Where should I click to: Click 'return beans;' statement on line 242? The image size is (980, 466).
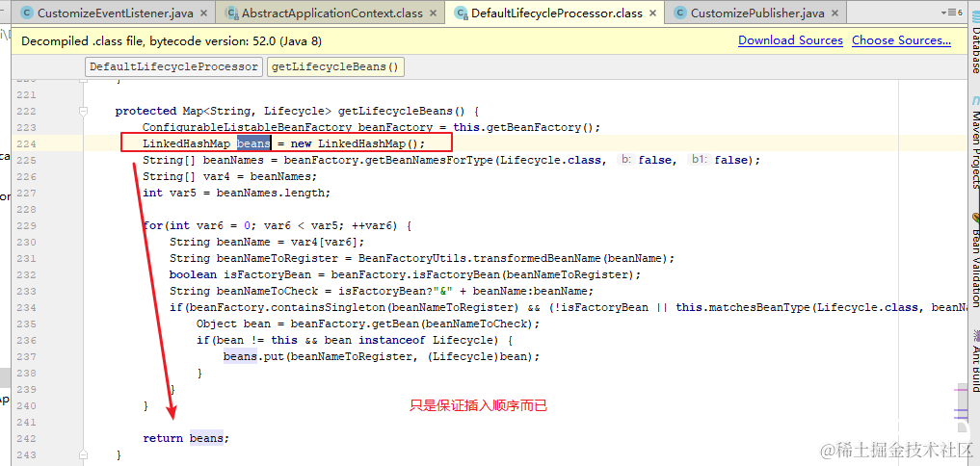[186, 438]
